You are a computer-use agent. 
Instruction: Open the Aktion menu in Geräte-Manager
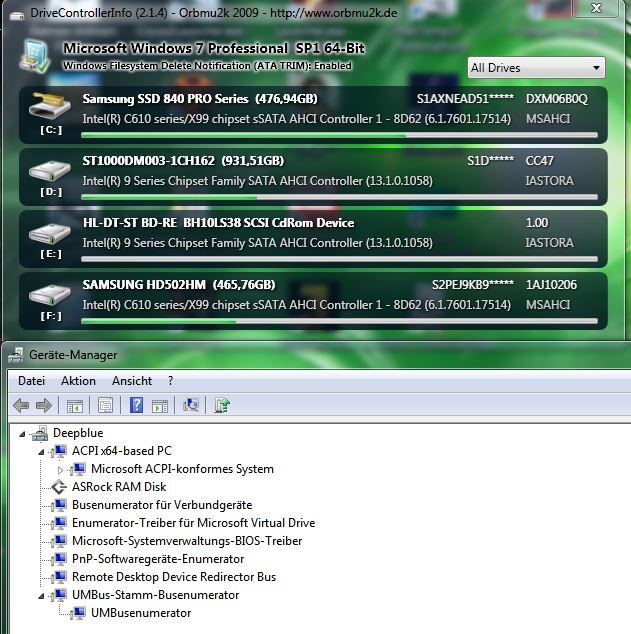78,381
